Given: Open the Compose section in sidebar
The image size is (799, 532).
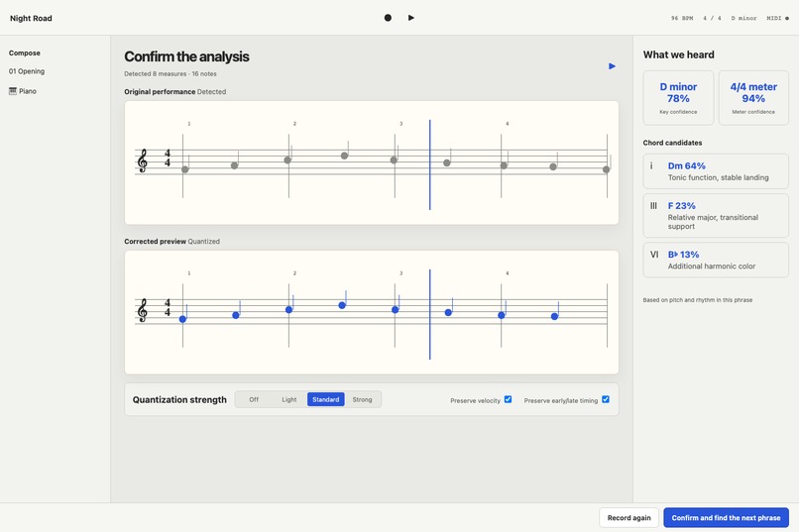Looking at the screenshot, I should [25, 53].
